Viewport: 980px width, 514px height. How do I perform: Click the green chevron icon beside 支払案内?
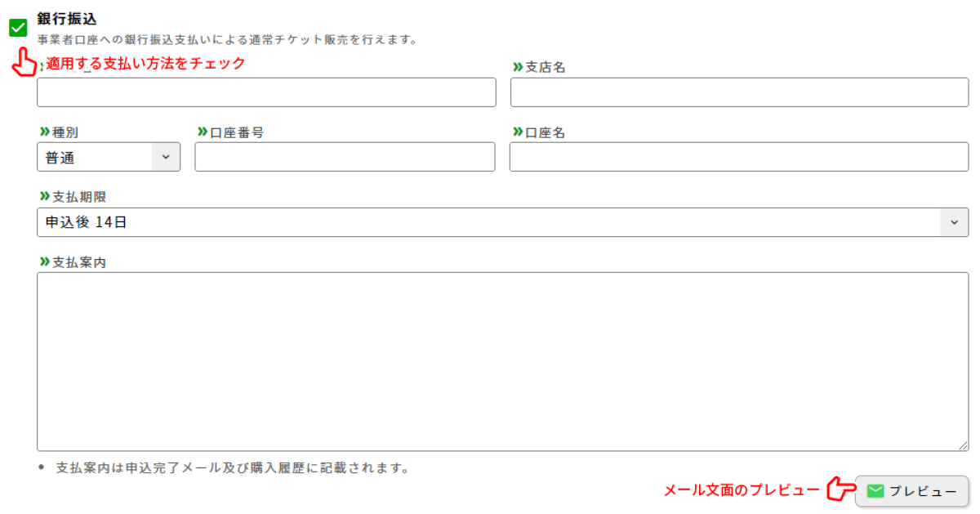[45, 262]
